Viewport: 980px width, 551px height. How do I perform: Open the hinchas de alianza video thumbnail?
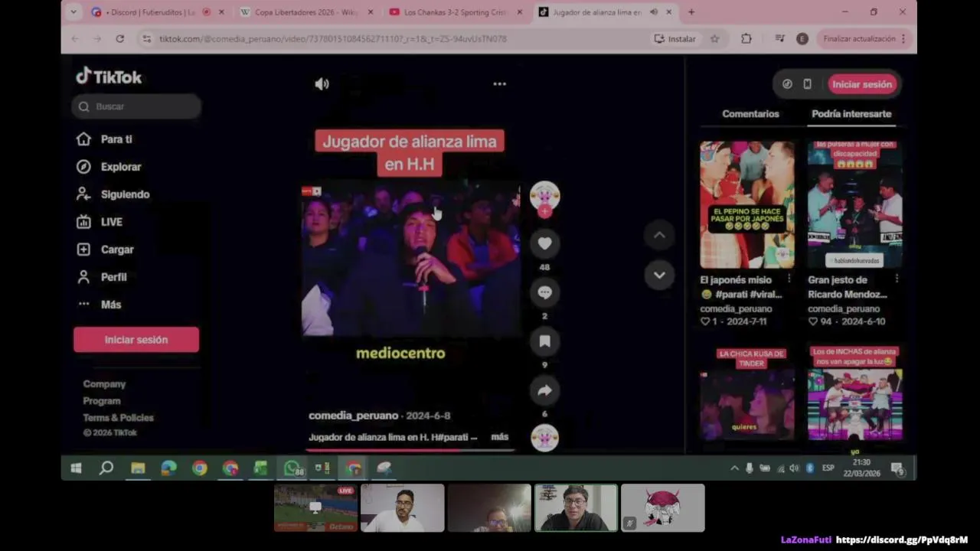pyautogui.click(x=854, y=393)
